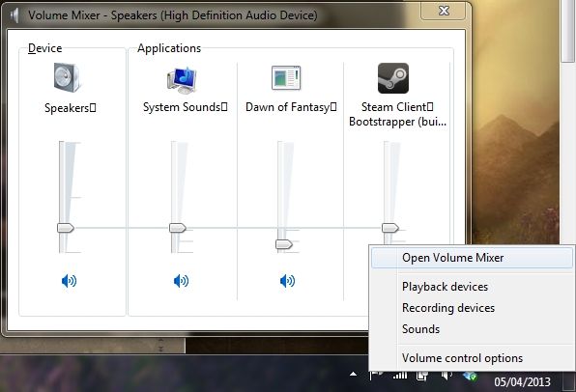Show hidden tray icons with the arrow
Screen dimensions: 576x392
[354, 375]
